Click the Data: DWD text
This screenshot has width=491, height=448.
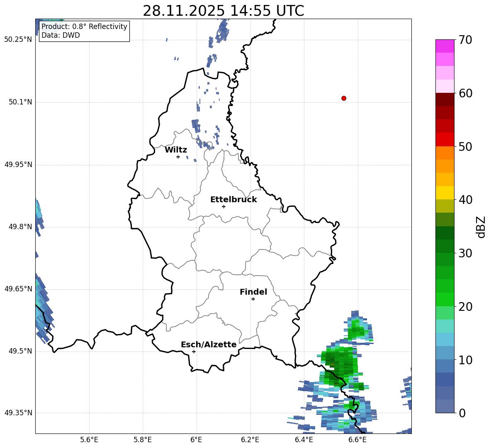[x=61, y=35]
